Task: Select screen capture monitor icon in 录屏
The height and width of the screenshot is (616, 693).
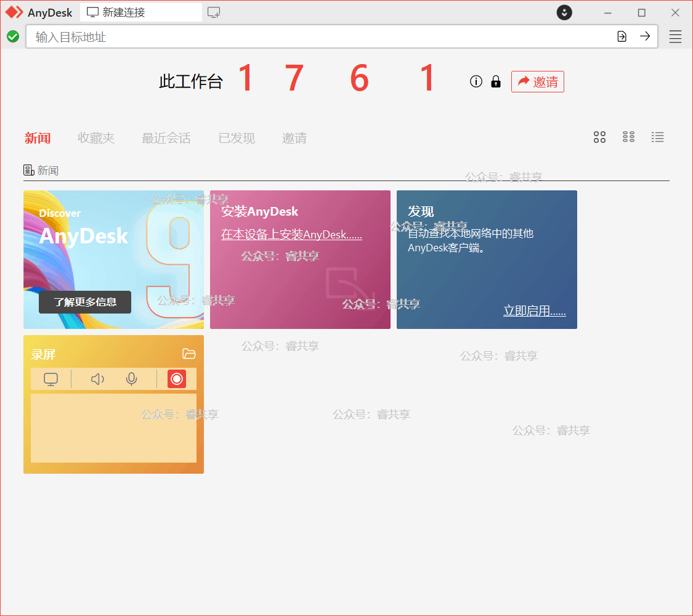Action: 51,379
